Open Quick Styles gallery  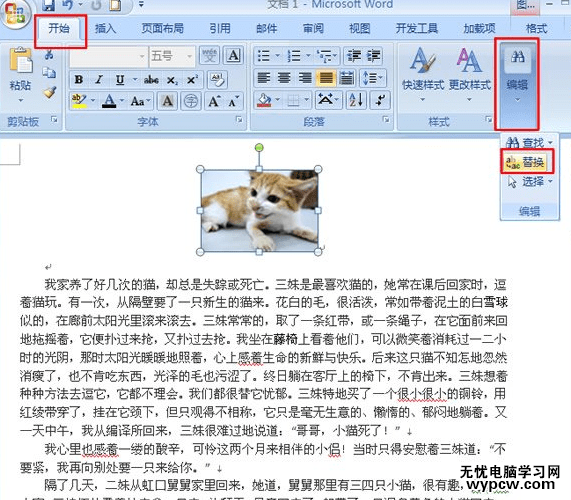point(422,75)
